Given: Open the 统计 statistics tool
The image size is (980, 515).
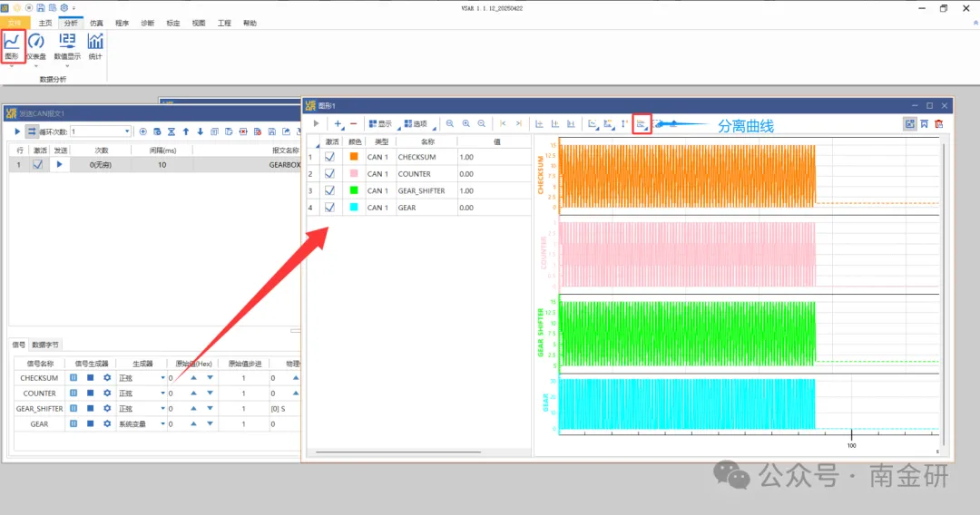Looking at the screenshot, I should (95, 46).
